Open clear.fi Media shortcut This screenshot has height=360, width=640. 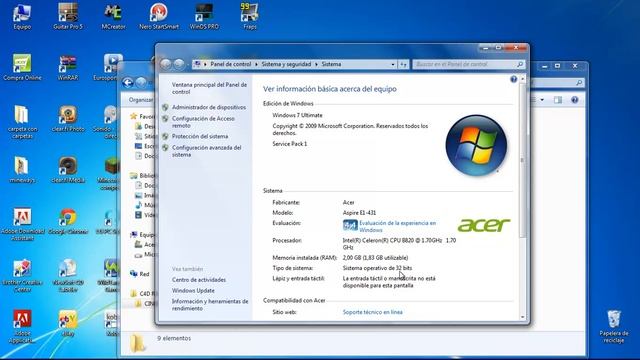point(68,170)
